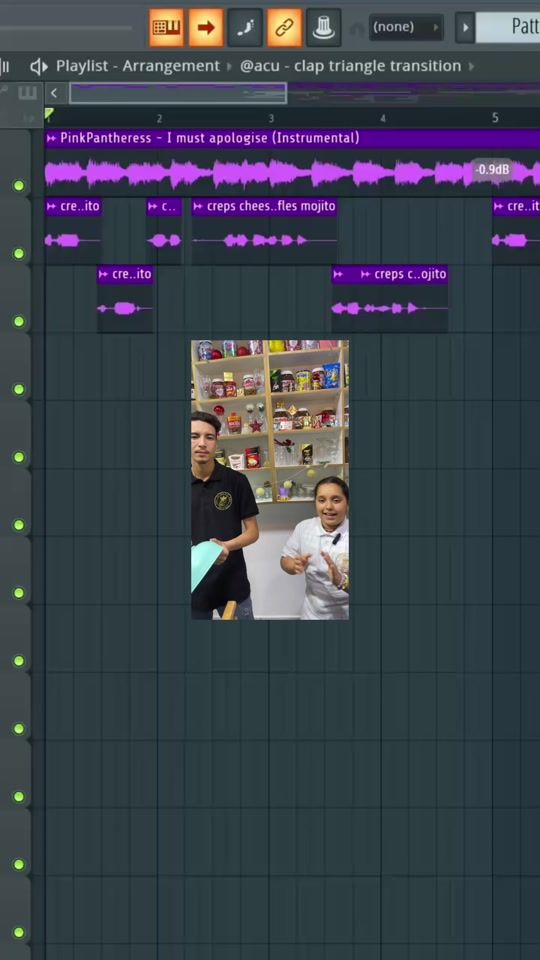This screenshot has height=960, width=540.
Task: Enable step editing footprints button
Action: pos(245,28)
